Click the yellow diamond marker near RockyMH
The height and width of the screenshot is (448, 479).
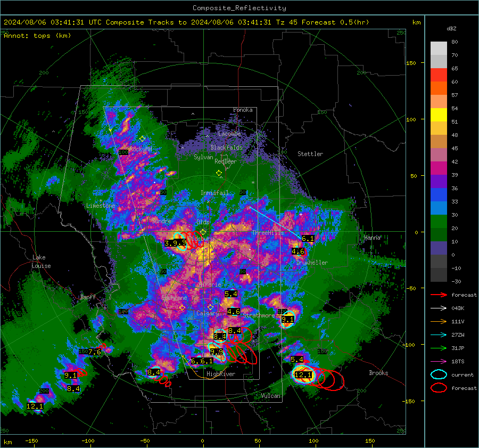pyautogui.click(x=142, y=139)
